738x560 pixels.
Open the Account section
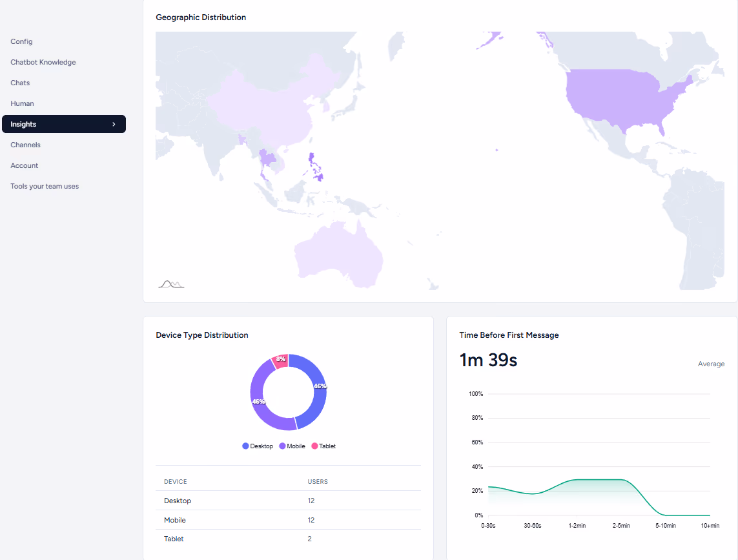24,165
